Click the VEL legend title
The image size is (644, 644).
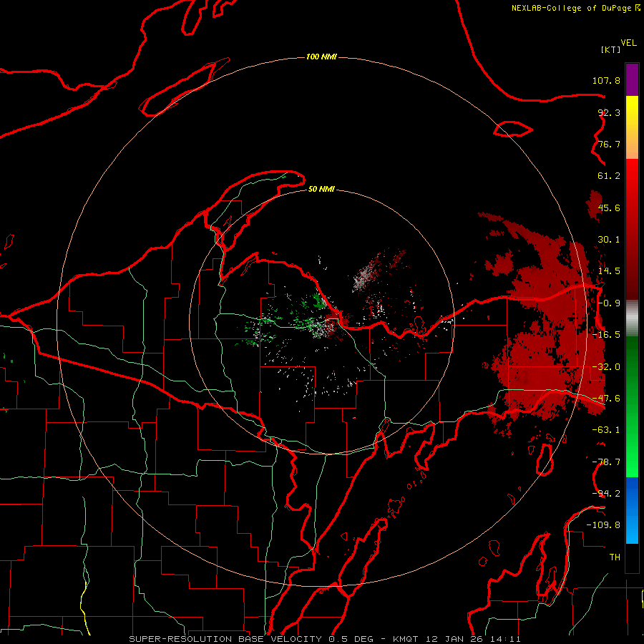tap(628, 43)
